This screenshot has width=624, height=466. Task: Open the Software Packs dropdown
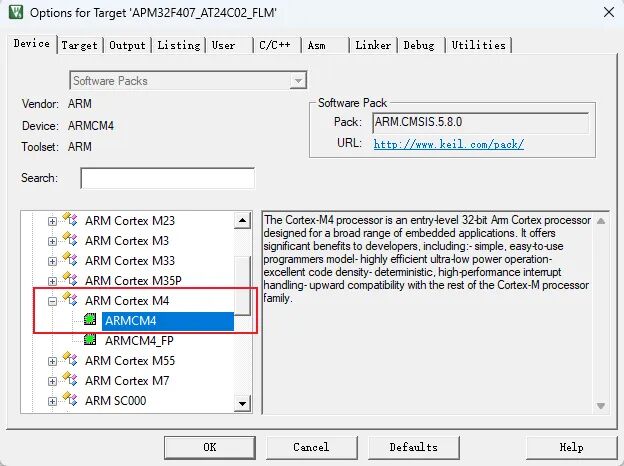(297, 80)
